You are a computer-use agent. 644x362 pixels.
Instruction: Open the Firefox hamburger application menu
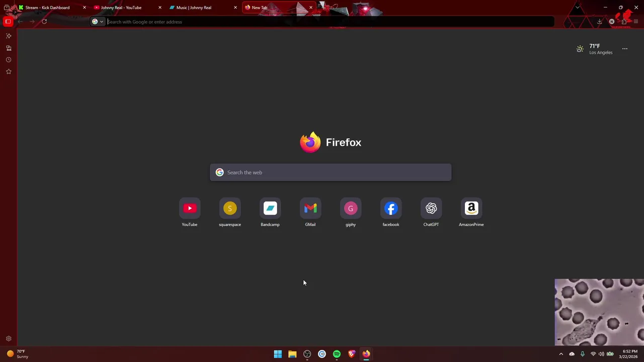click(x=636, y=22)
